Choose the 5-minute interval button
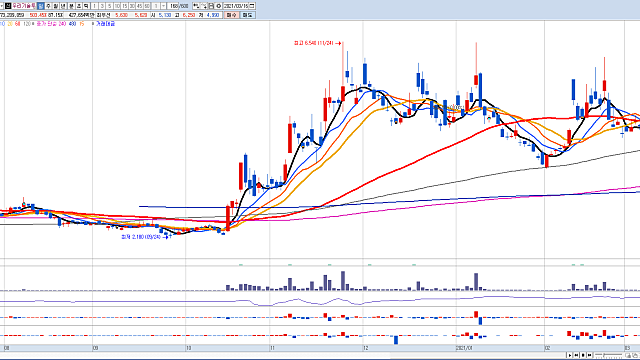The width and height of the screenshot is (640, 360). click(109, 6)
